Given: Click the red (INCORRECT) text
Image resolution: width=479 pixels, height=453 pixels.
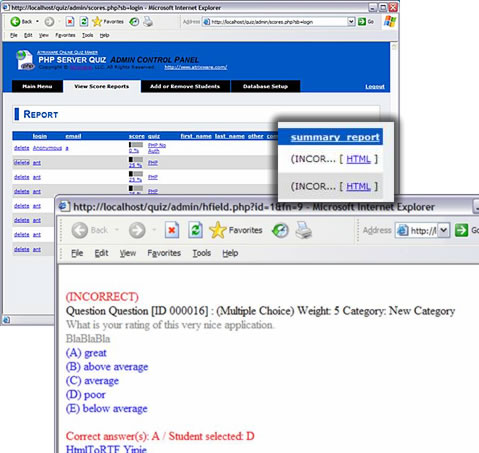Looking at the screenshot, I should coord(102,297).
